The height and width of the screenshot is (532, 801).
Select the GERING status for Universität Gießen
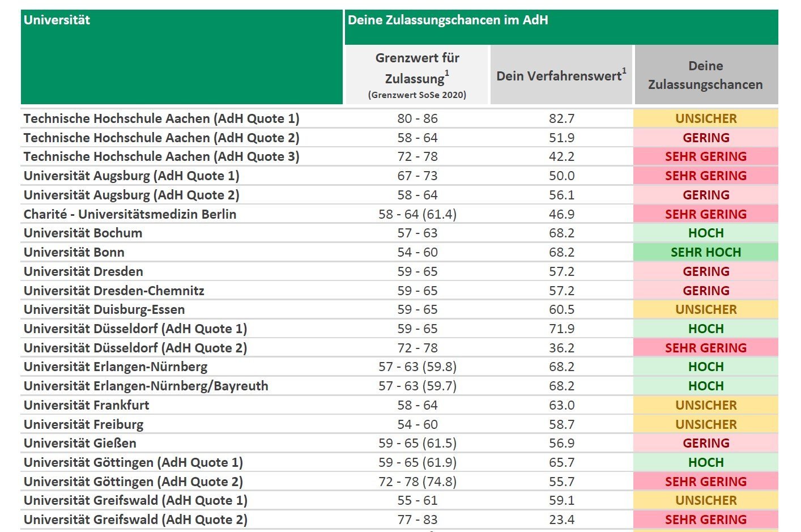705,443
